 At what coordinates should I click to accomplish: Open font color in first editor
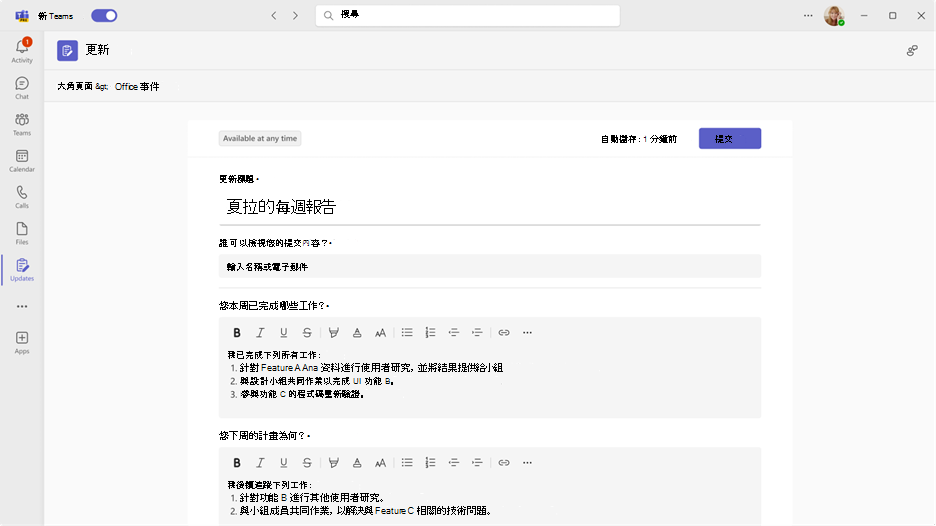357,333
